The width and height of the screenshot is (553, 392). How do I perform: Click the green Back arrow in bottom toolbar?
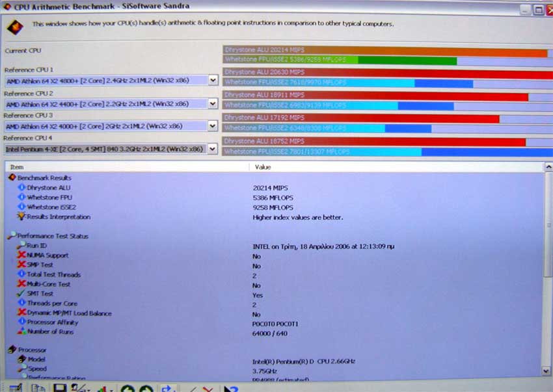pos(128,389)
